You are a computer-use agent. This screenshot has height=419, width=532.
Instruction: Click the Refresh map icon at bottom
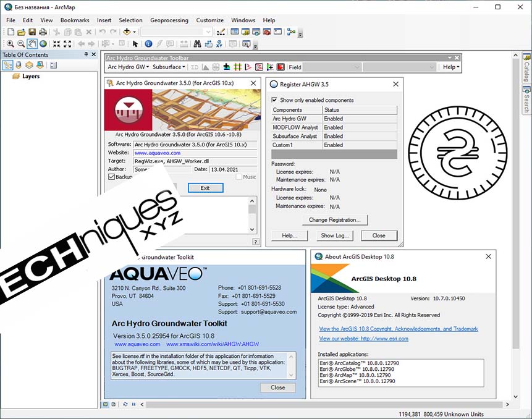point(125,404)
